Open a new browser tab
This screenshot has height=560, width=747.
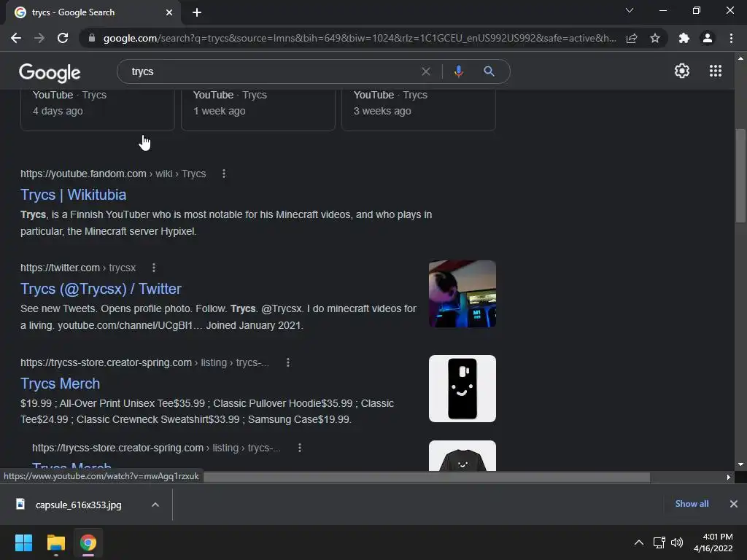coord(197,12)
